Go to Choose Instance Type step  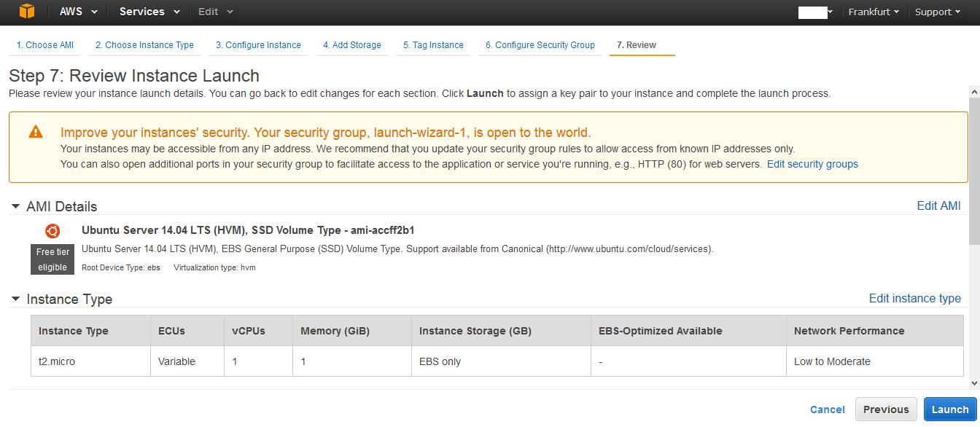coord(144,45)
